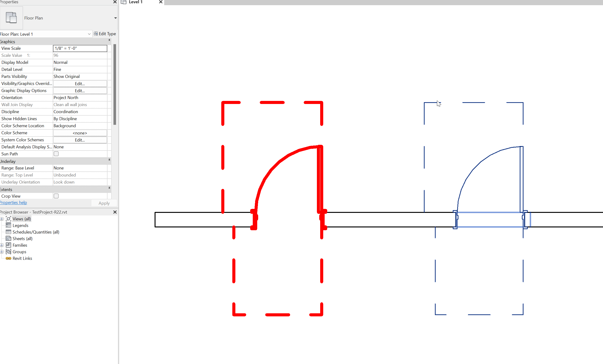Click the Legends icon in Project Browser

(8, 225)
